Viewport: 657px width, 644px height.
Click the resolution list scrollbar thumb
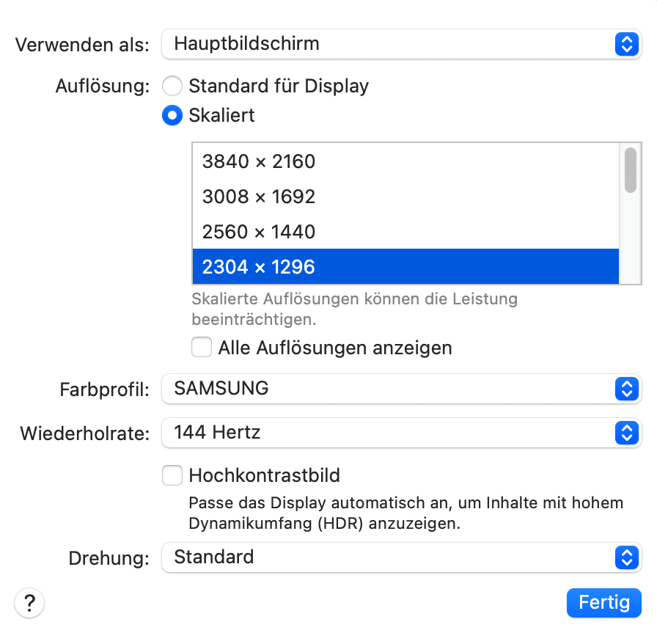630,169
